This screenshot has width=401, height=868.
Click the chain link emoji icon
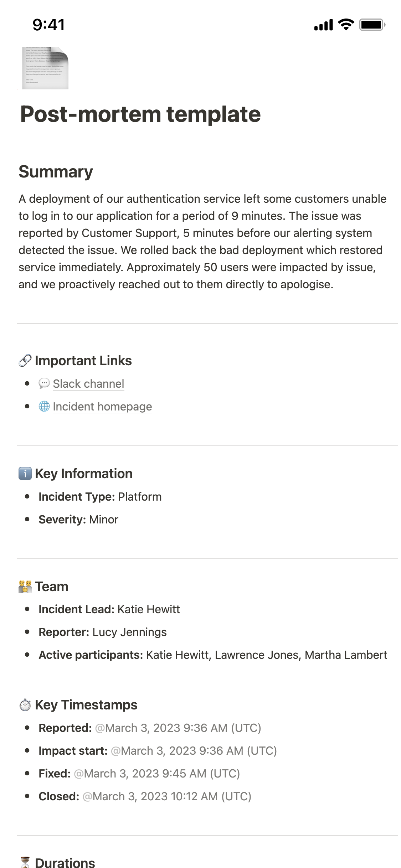coord(25,361)
